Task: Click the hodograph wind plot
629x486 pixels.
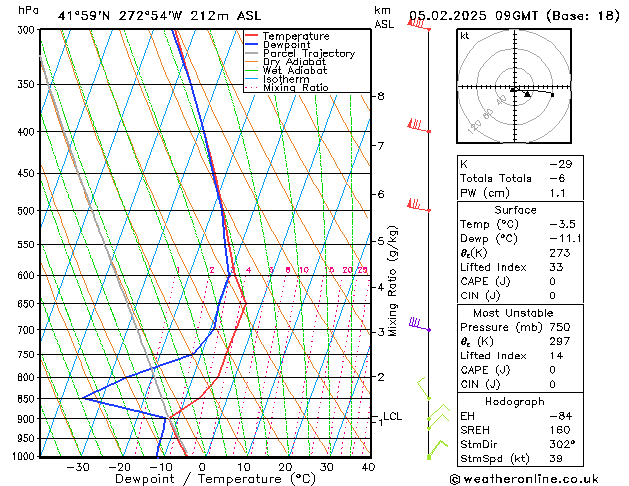Action: pos(514,86)
